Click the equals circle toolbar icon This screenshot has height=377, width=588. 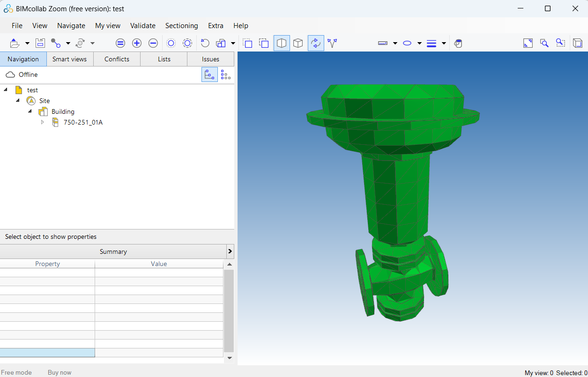coord(120,43)
